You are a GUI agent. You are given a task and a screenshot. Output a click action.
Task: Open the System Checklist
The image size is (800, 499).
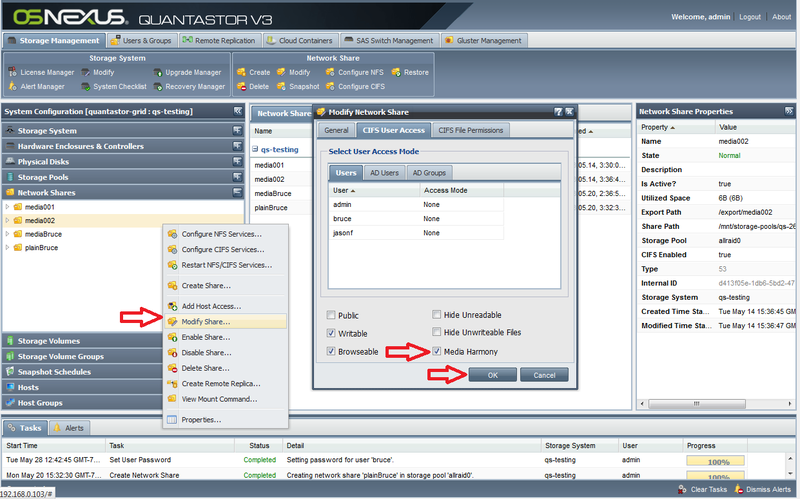(x=114, y=87)
